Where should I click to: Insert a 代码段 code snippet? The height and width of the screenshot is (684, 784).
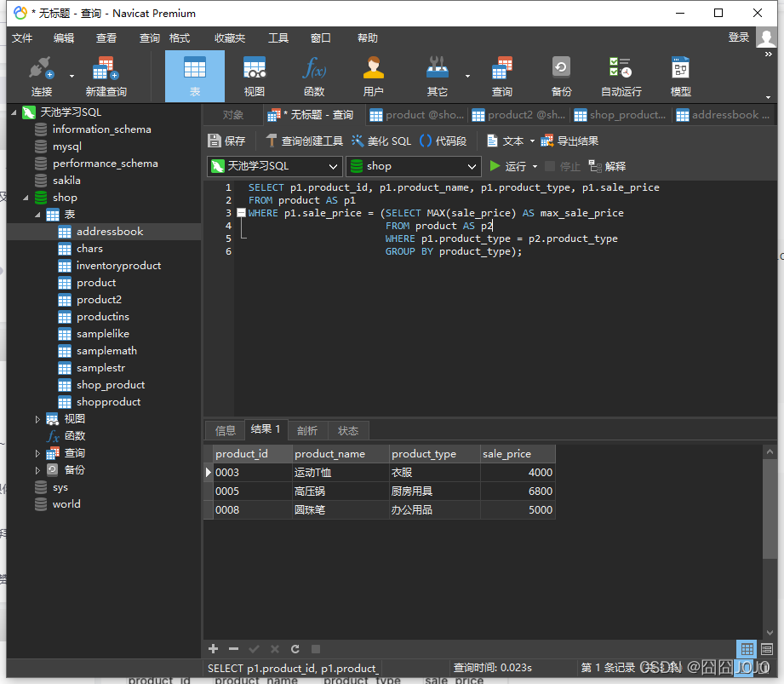click(x=443, y=141)
